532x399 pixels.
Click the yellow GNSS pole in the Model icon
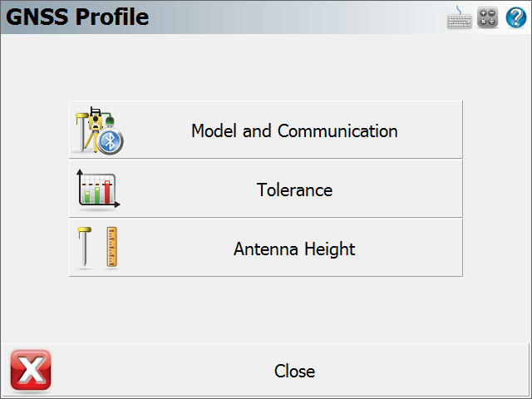point(81,131)
